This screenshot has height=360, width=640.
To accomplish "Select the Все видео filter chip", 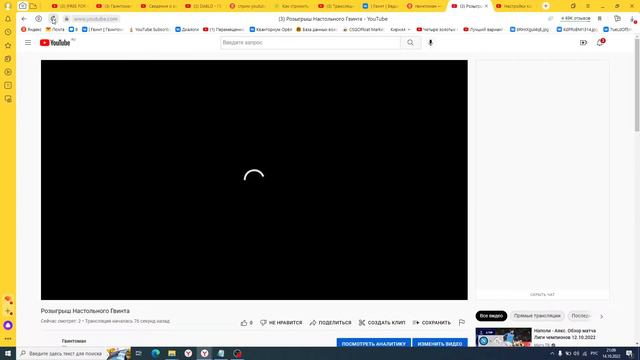I will pyautogui.click(x=491, y=316).
